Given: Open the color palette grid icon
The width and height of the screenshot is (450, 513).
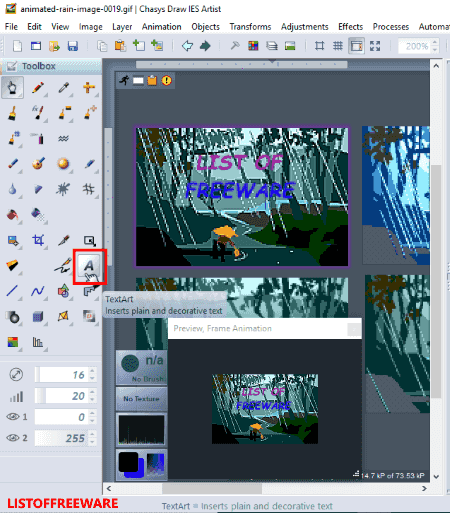Looking at the screenshot, I should point(253,46).
